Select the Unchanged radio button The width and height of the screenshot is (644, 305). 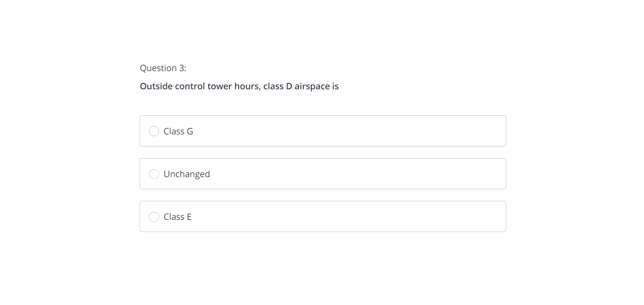click(154, 174)
